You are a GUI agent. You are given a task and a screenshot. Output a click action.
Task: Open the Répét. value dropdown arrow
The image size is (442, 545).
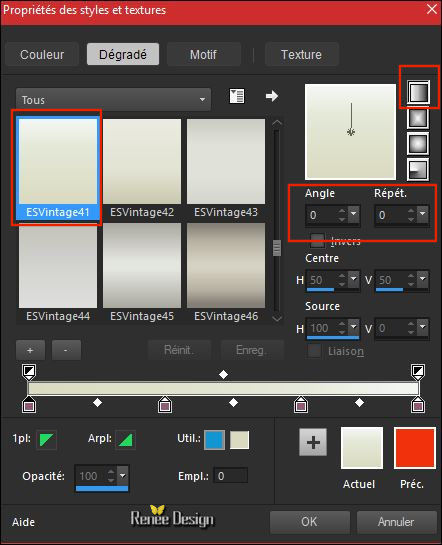[423, 214]
